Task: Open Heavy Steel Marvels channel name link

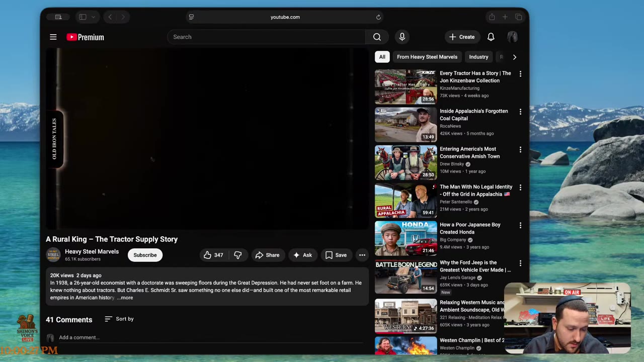Action: (x=92, y=251)
